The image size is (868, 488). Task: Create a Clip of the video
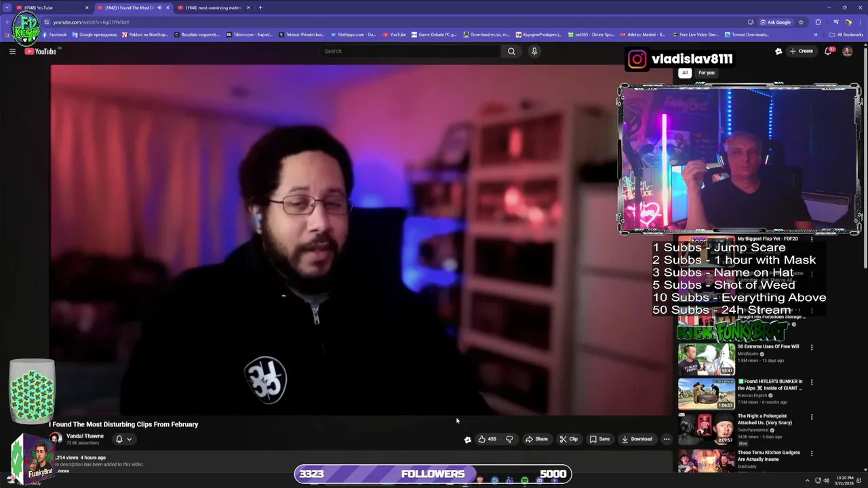[569, 439]
